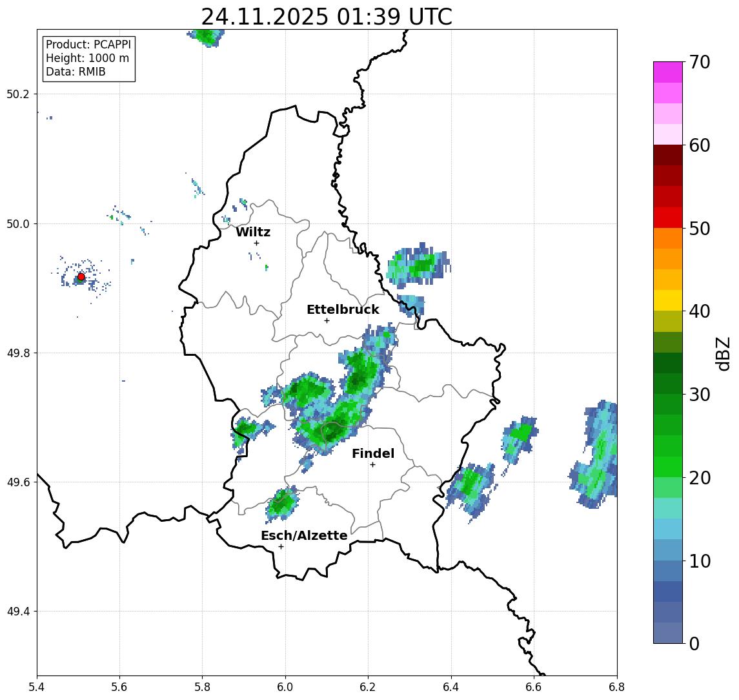Click the Findel station label
The width and height of the screenshot is (739, 700).
coord(373,453)
